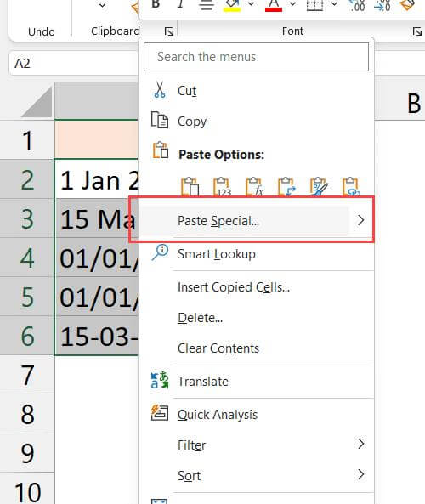Choose the Paste Formatting brush icon
Viewport: 425px width, 504px height.
point(319,187)
